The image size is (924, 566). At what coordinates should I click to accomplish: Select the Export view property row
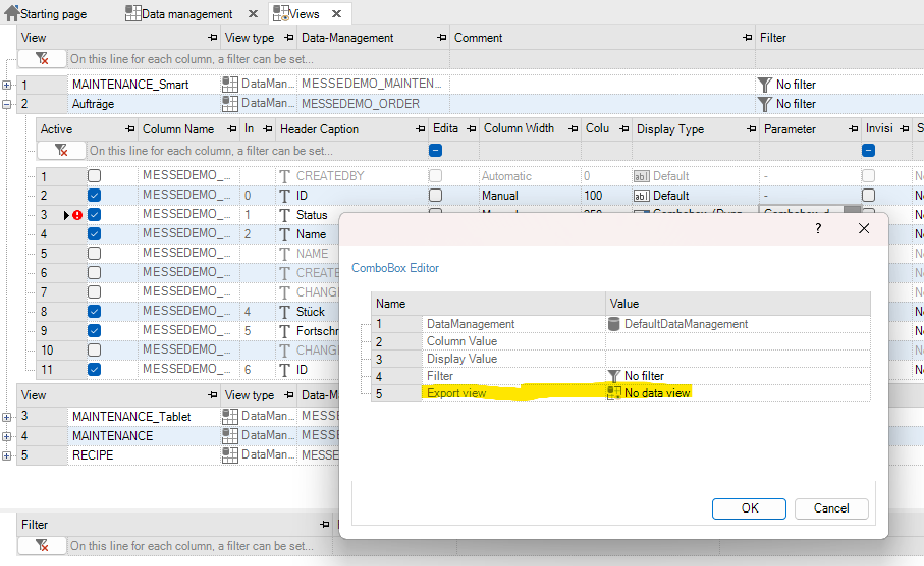pos(620,393)
